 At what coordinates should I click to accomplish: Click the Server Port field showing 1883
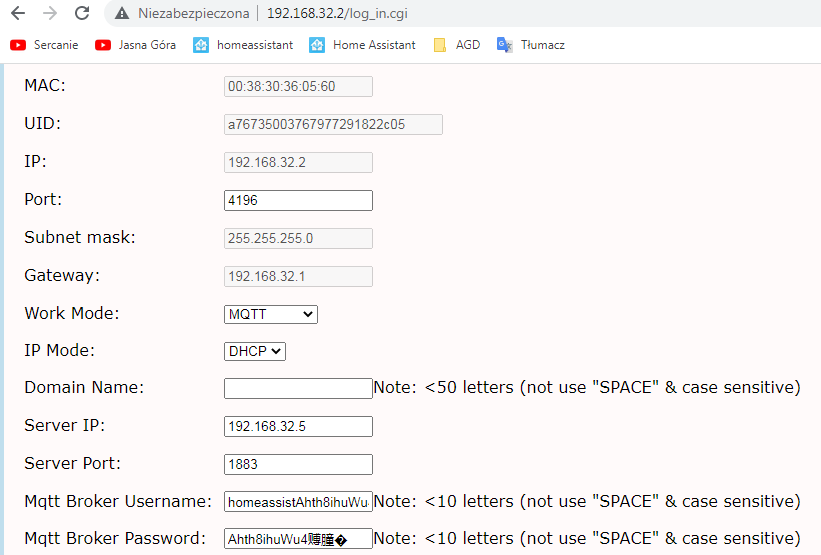[x=298, y=464]
